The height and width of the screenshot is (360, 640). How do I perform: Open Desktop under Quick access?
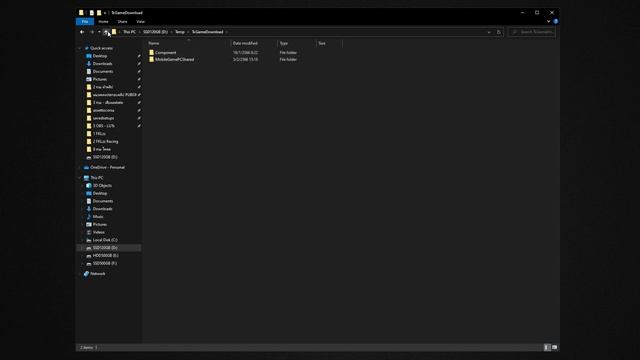[x=100, y=56]
